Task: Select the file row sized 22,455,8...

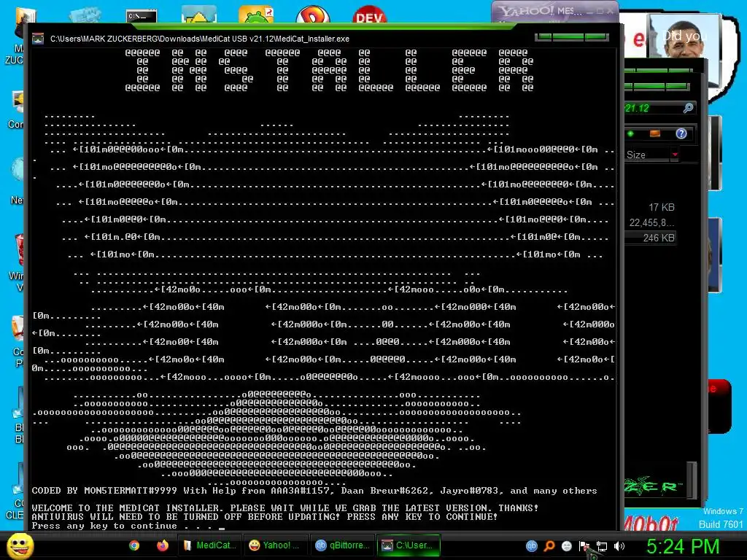Action: pyautogui.click(x=650, y=222)
